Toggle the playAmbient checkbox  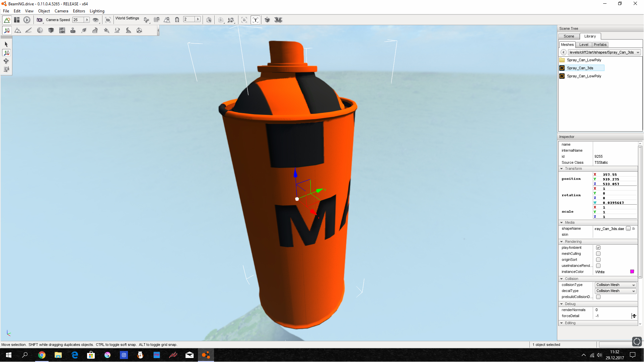(598, 248)
